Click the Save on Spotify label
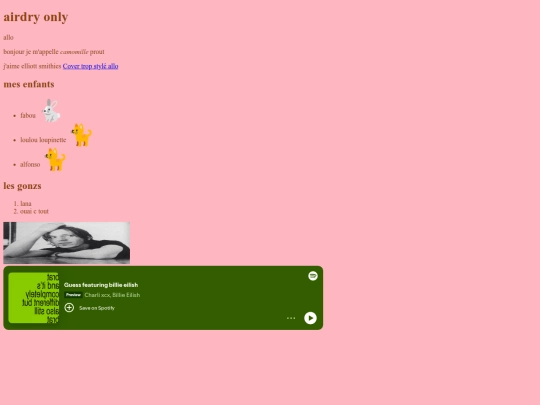 pyautogui.click(x=97, y=308)
